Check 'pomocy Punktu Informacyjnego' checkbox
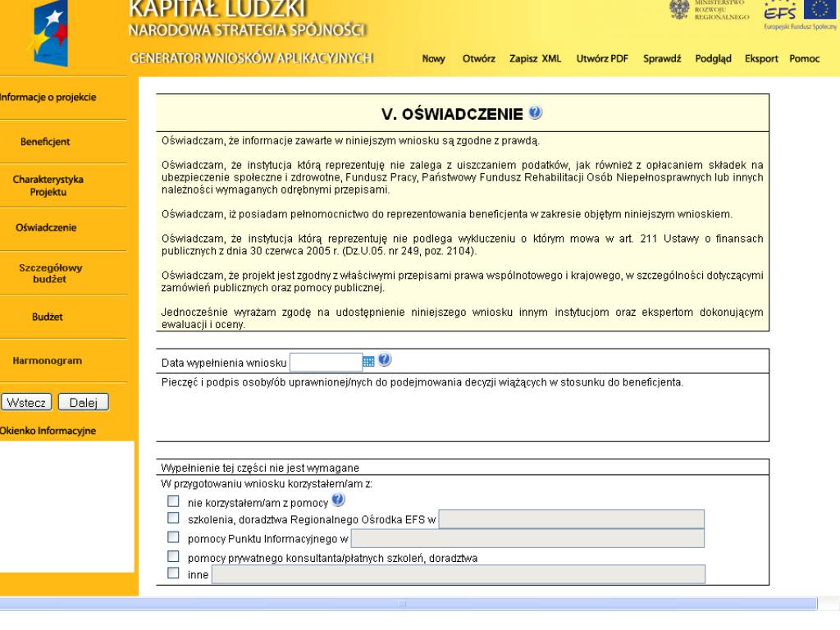840x630 pixels. [x=173, y=536]
